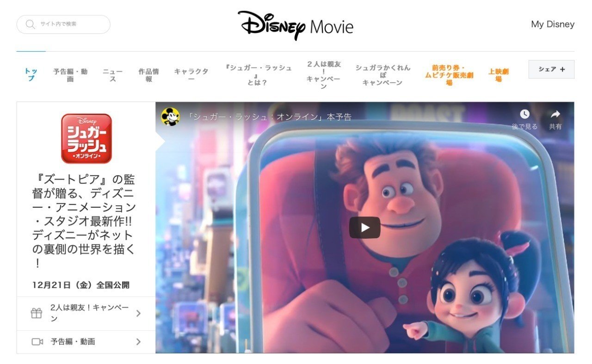
Task: Click the Watch Later clock icon
Action: tap(524, 114)
